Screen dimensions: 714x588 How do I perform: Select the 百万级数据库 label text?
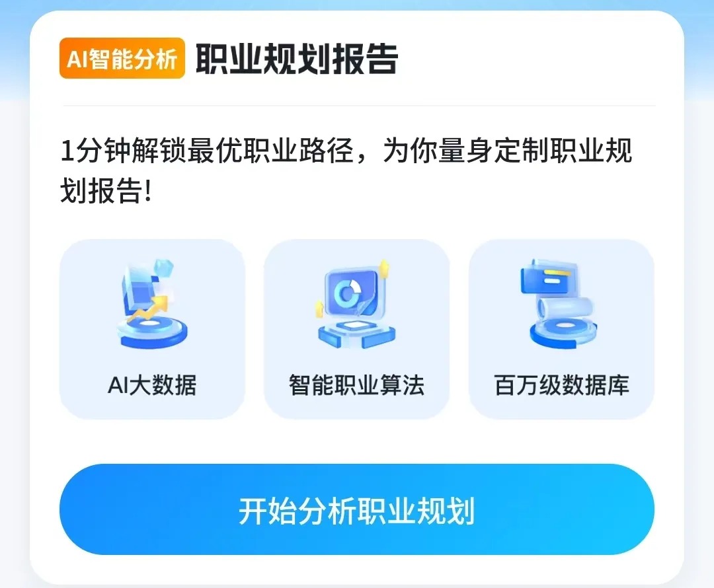click(562, 385)
